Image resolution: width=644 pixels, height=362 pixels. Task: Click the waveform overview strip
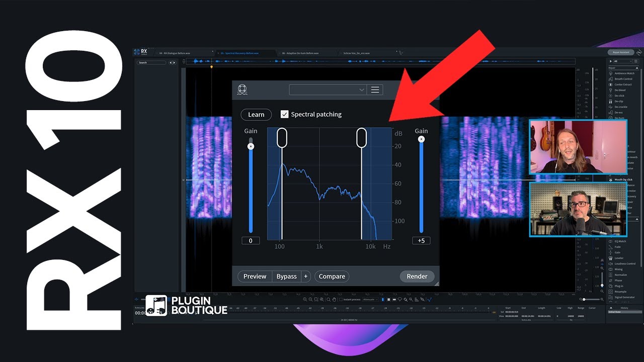(380, 61)
